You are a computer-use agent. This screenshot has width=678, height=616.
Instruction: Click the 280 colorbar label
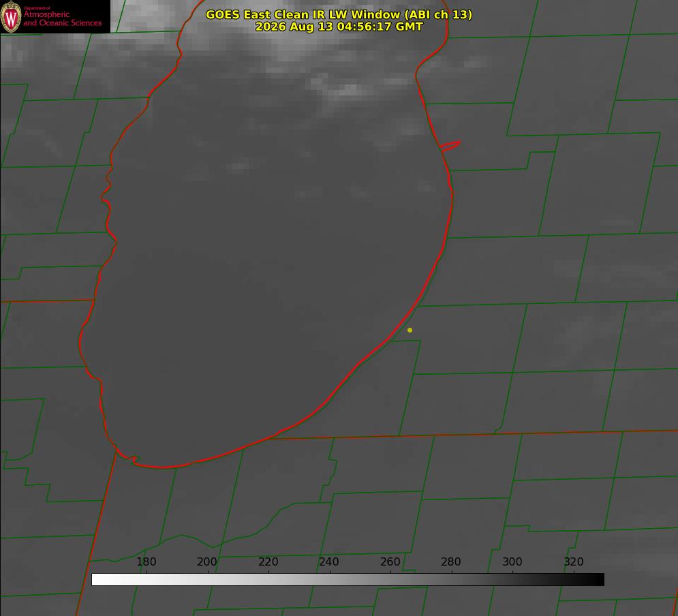[451, 561]
